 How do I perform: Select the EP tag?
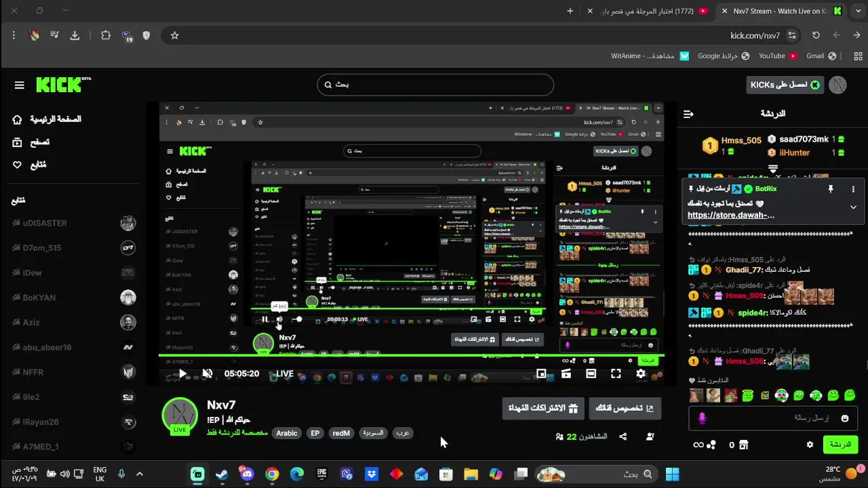[x=315, y=433]
